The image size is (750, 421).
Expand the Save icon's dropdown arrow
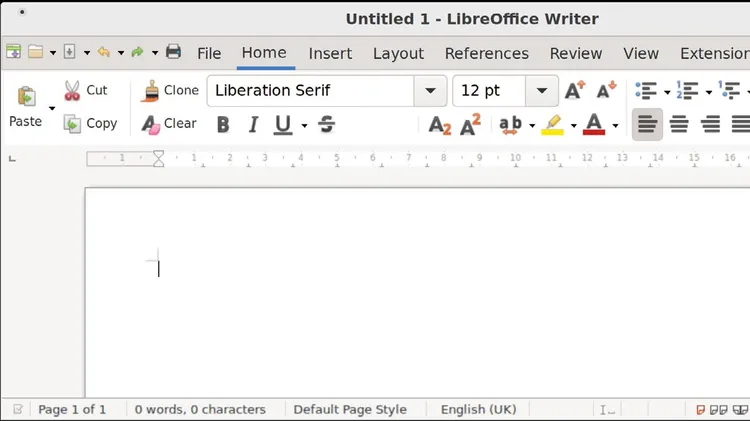pos(87,53)
